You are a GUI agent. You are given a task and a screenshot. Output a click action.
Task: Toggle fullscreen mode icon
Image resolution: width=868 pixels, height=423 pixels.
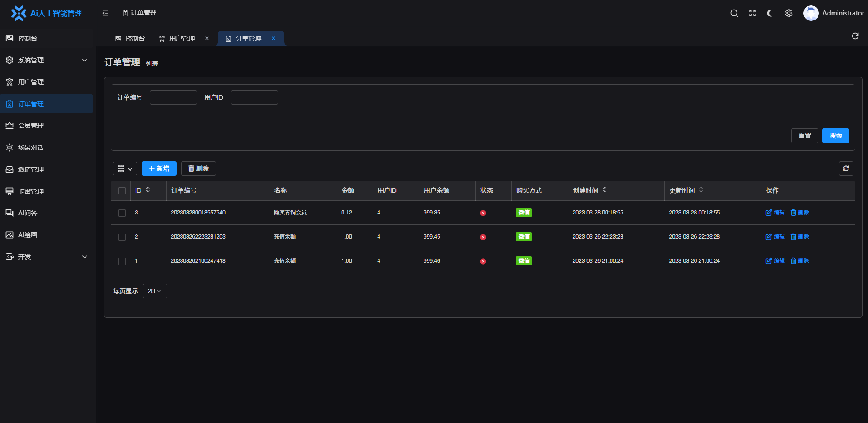tap(752, 13)
